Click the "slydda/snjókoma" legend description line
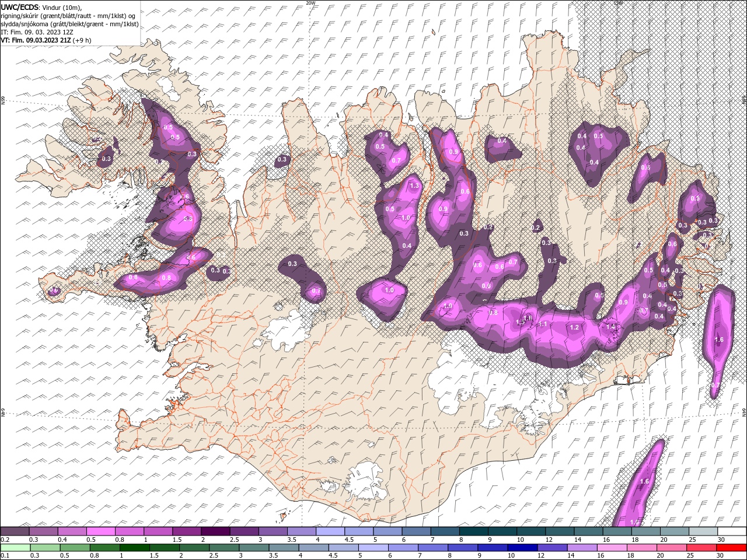This screenshot has height=560, width=747. [x=69, y=24]
